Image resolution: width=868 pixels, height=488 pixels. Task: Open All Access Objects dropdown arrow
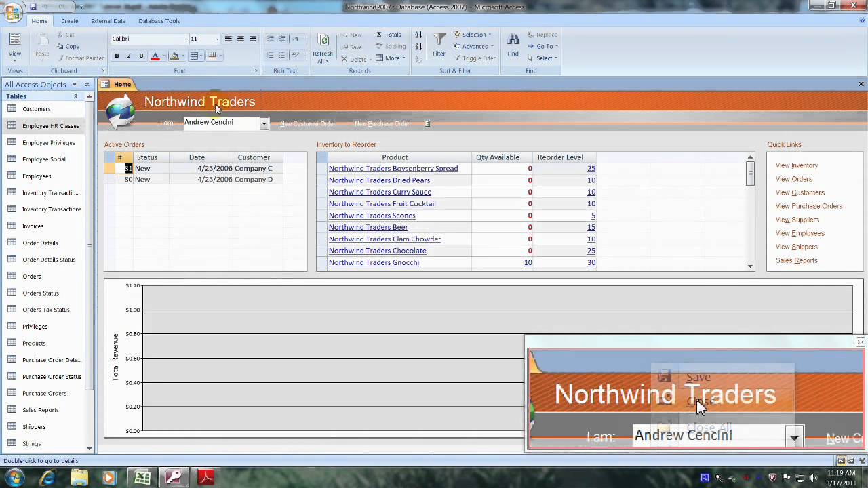click(x=74, y=85)
